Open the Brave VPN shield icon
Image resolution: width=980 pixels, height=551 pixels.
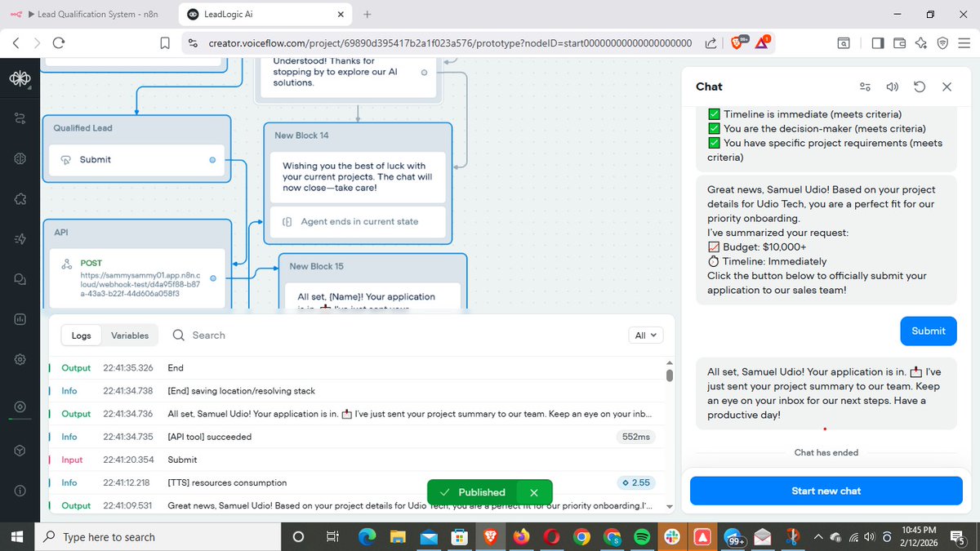pyautogui.click(x=942, y=43)
